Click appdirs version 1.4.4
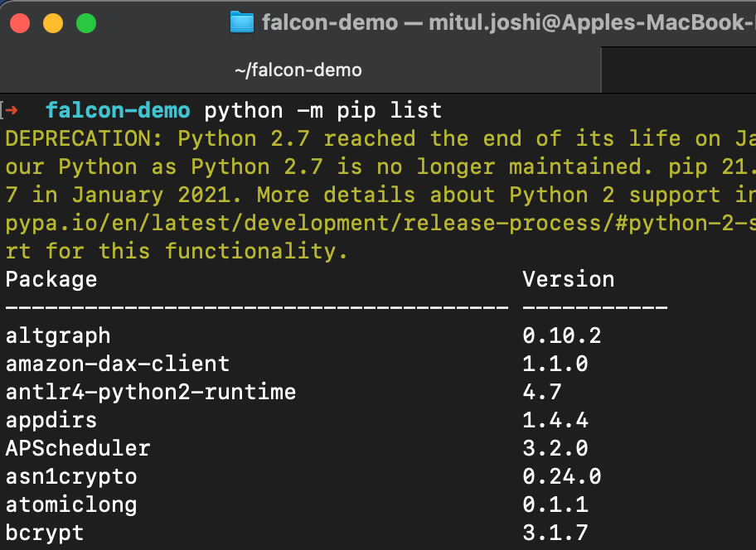Screen dimensions: 756x550 pos(555,421)
